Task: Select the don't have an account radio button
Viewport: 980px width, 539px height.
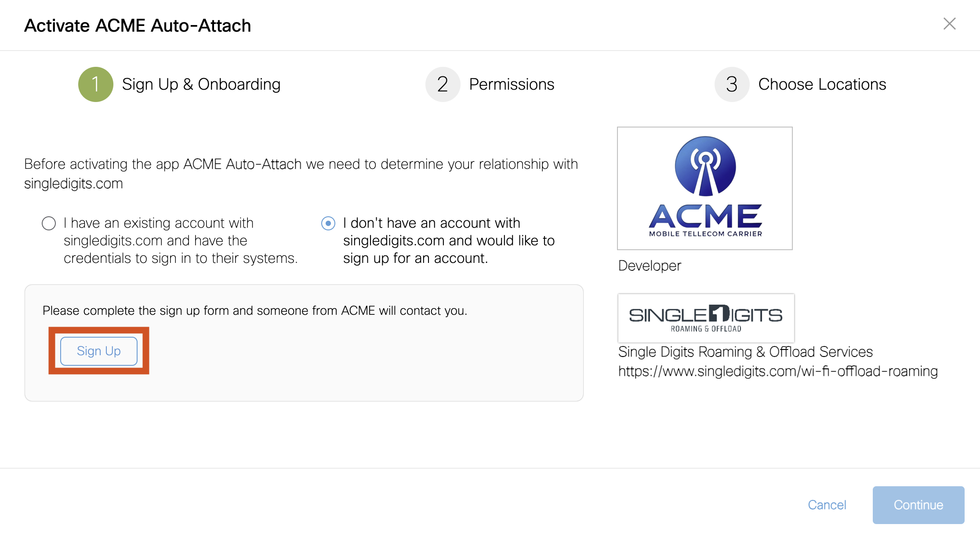Action: click(x=328, y=223)
